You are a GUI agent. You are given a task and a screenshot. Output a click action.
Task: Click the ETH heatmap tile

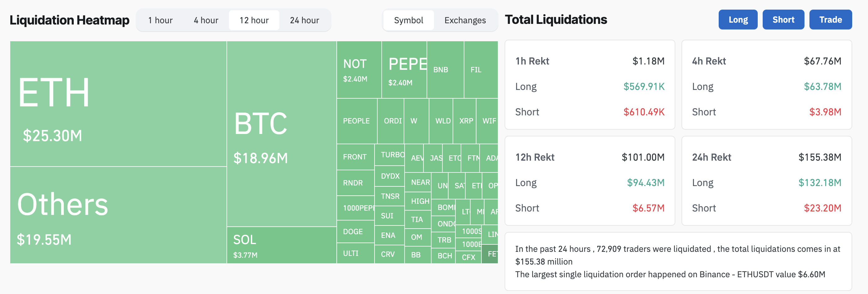click(x=118, y=104)
